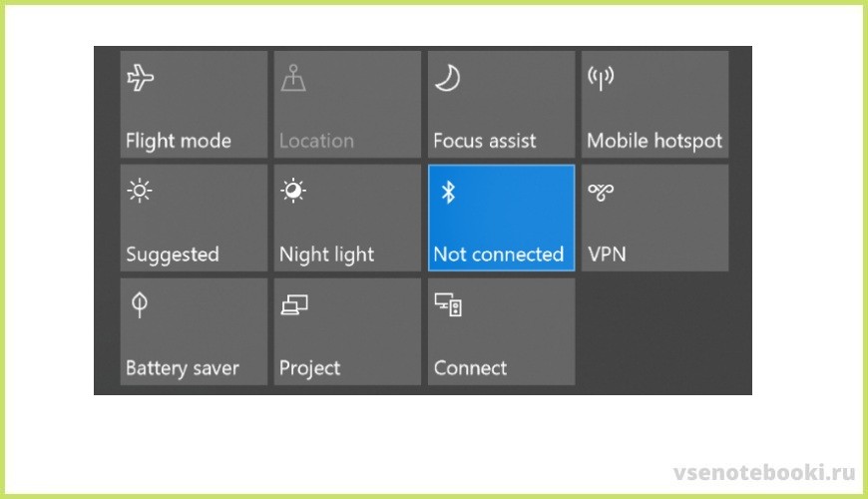
Task: Click the sun icon on Suggested brightness tile
Action: 141,192
